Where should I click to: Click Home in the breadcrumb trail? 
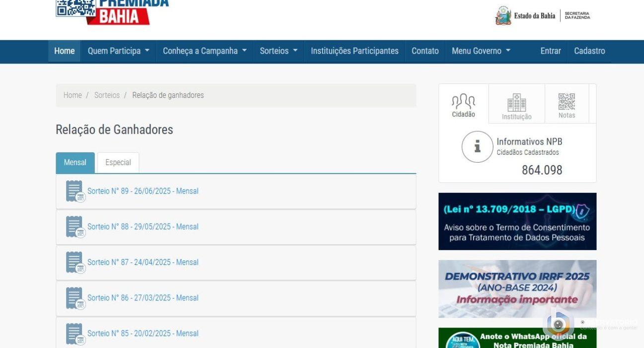coord(73,95)
